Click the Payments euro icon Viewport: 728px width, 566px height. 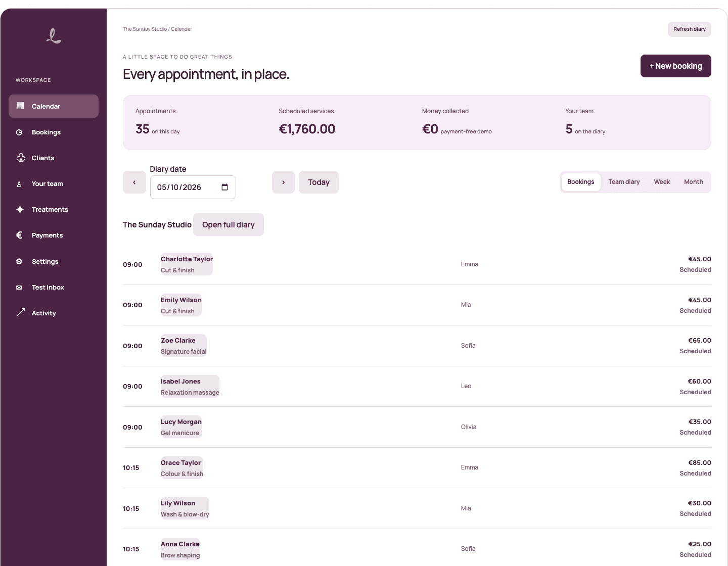19,235
